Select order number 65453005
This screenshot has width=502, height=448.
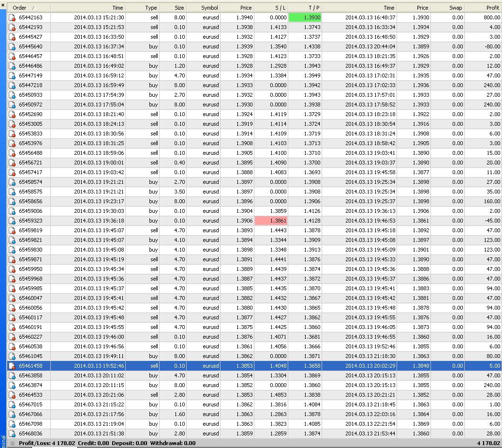[30, 124]
